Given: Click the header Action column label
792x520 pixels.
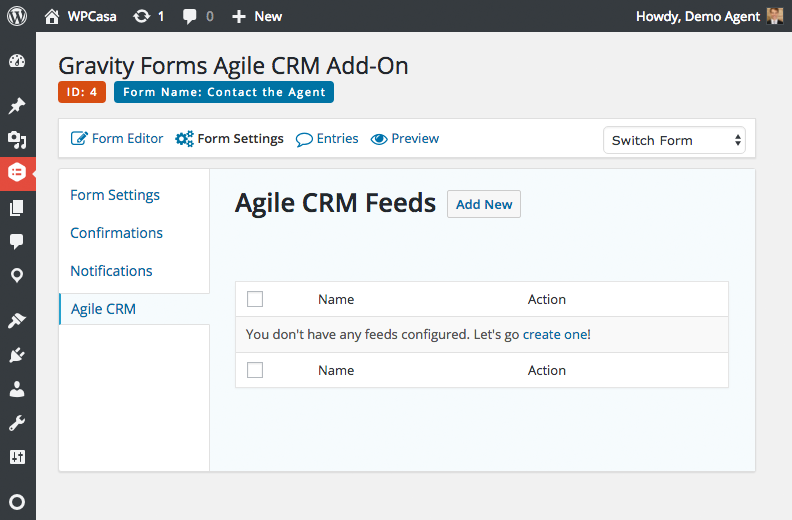Looking at the screenshot, I should click(x=547, y=300).
